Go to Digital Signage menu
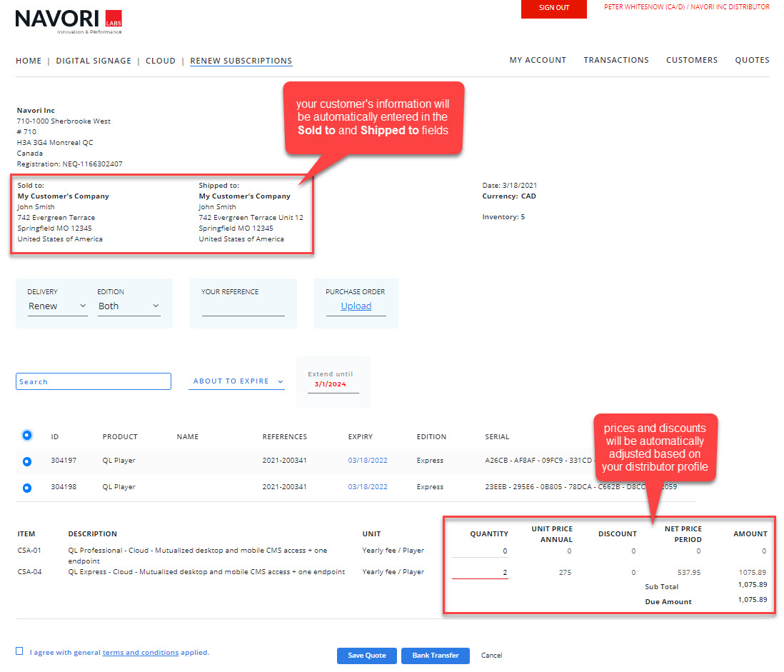Screen dimensions: 784x672 pos(94,61)
